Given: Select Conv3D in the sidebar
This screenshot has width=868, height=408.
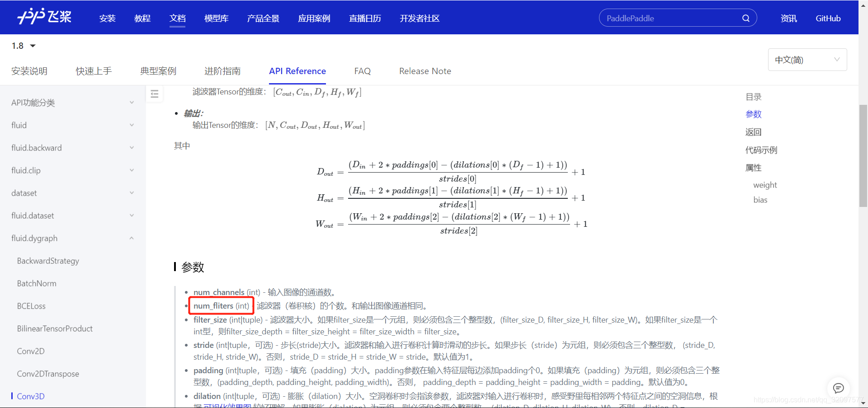Looking at the screenshot, I should tap(31, 396).
